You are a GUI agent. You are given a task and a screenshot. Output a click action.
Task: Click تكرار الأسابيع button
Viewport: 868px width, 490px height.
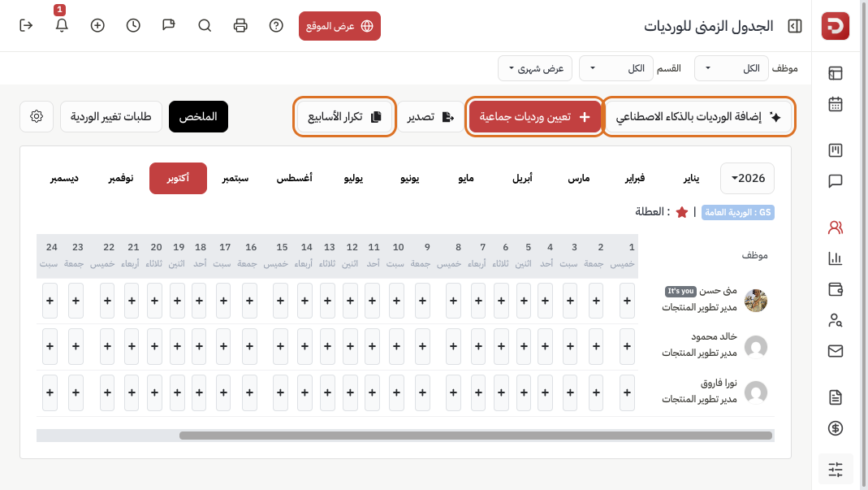344,116
